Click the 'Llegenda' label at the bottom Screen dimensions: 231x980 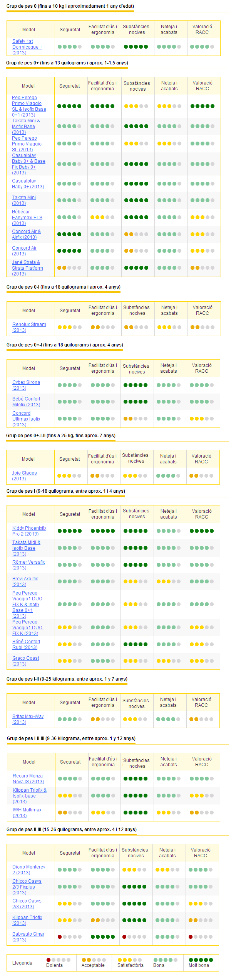pyautogui.click(x=22, y=963)
